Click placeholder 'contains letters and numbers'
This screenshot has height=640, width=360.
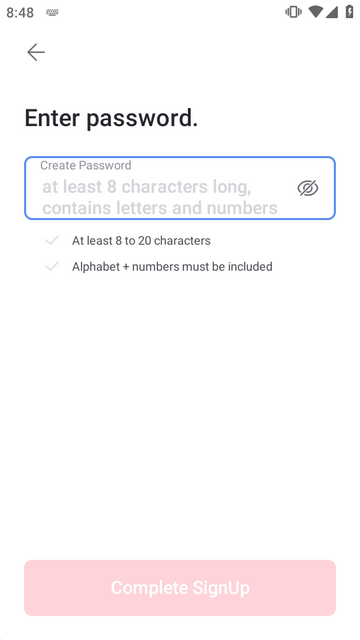click(x=160, y=208)
